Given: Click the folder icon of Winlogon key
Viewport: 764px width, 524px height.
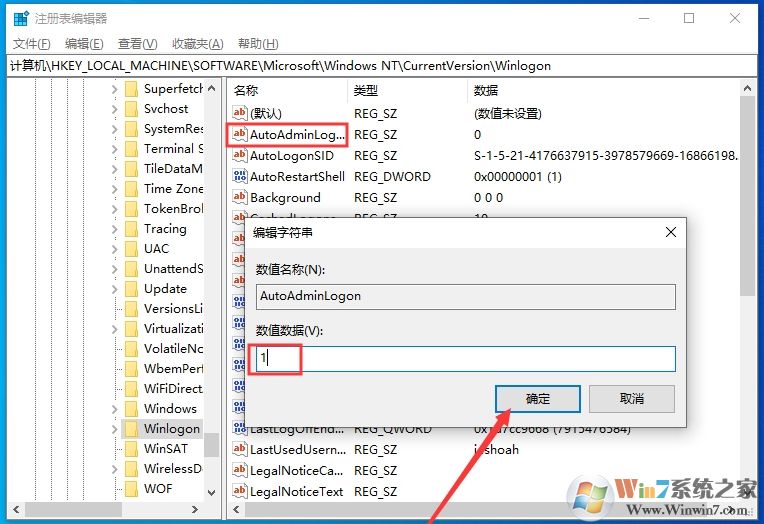Looking at the screenshot, I should point(131,428).
